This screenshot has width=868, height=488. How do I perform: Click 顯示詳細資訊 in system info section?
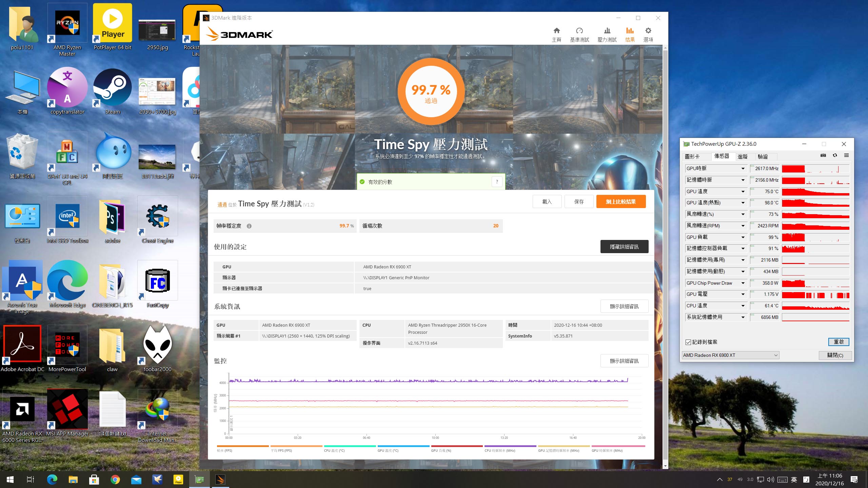click(x=624, y=306)
